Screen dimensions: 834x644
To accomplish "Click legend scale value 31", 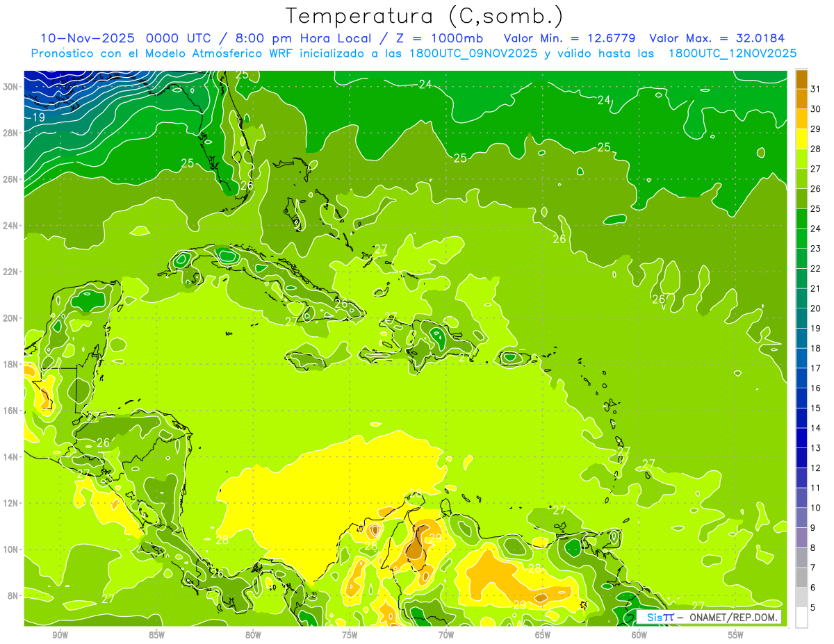I will pyautogui.click(x=816, y=88).
